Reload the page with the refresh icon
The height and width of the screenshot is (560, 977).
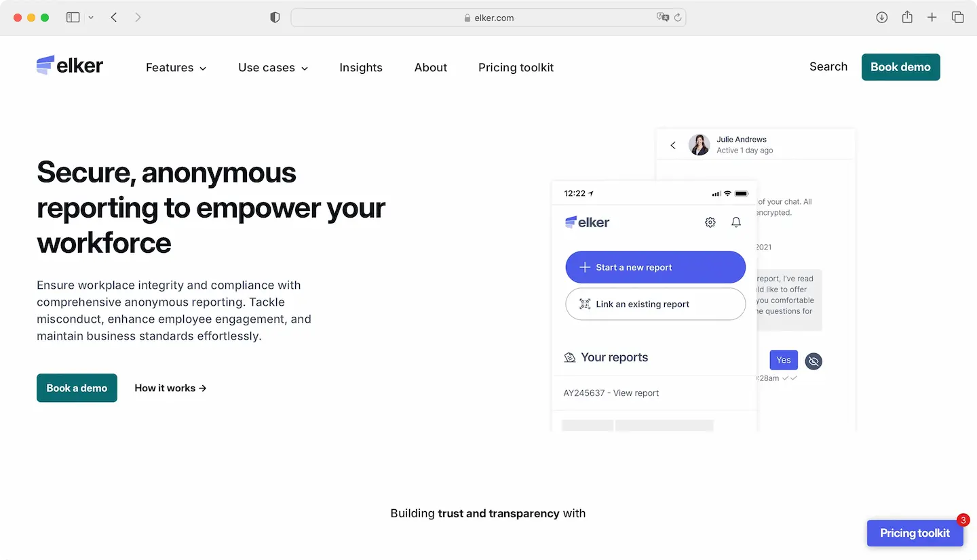678,17
